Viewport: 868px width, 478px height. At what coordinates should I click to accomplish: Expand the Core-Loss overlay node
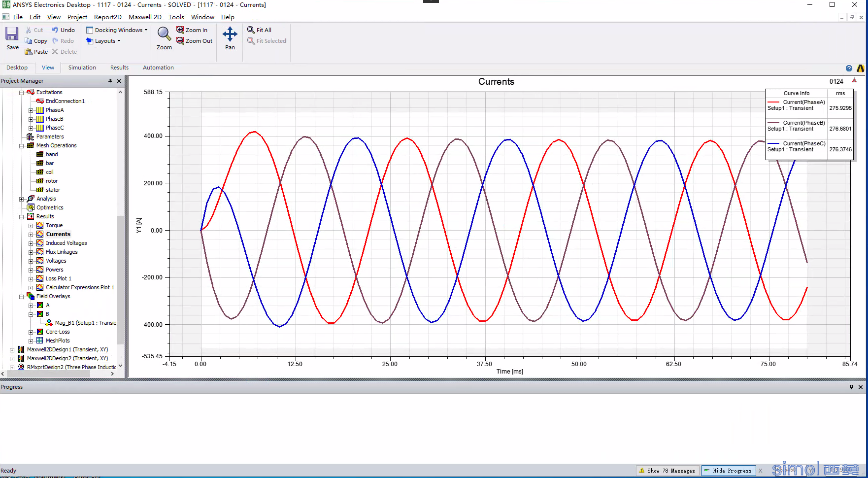click(x=31, y=332)
